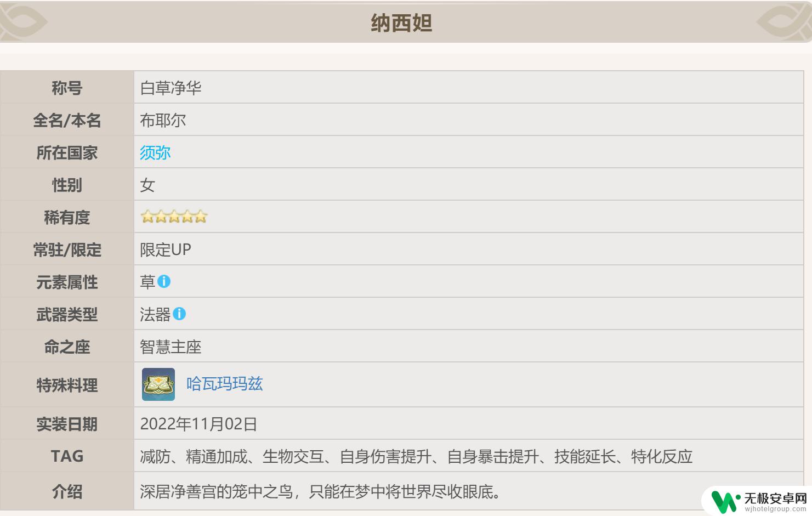This screenshot has height=516, width=812.
Task: Click the info icon next to 草
Action: tap(164, 282)
